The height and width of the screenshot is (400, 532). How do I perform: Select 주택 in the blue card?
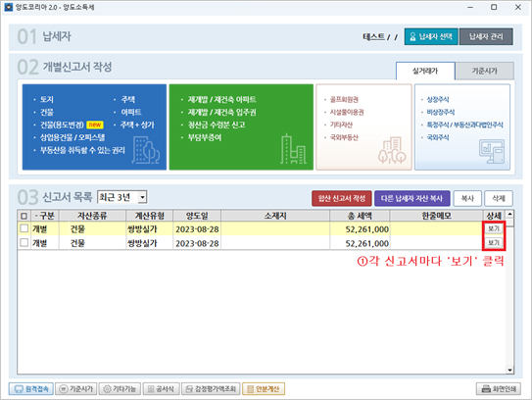[x=128, y=99]
